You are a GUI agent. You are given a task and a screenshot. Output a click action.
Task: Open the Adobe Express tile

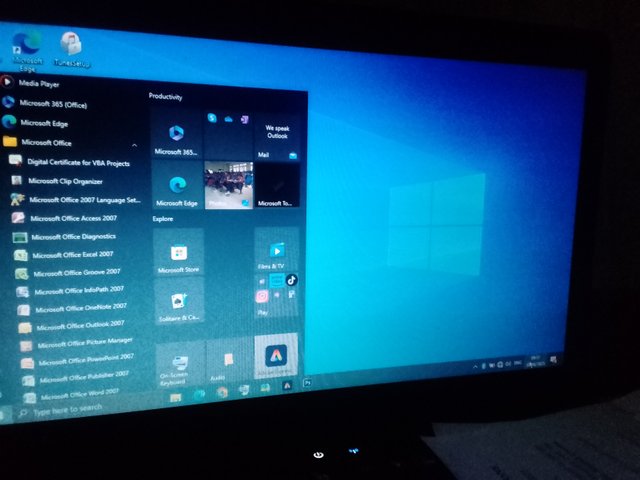276,356
